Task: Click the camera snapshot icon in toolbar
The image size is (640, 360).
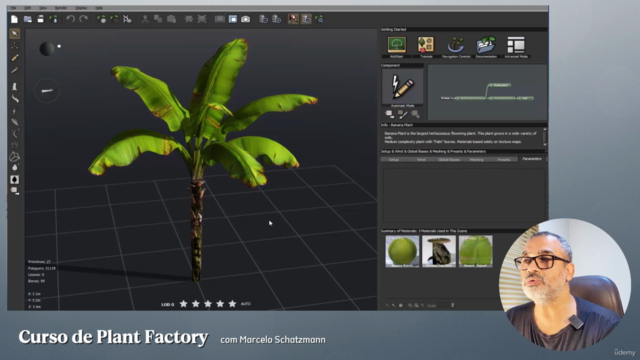Action: (x=245, y=19)
